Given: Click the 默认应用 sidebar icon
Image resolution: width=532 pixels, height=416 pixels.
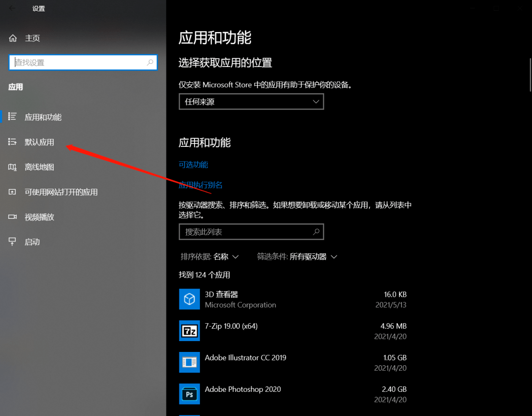Looking at the screenshot, I should 12,141.
